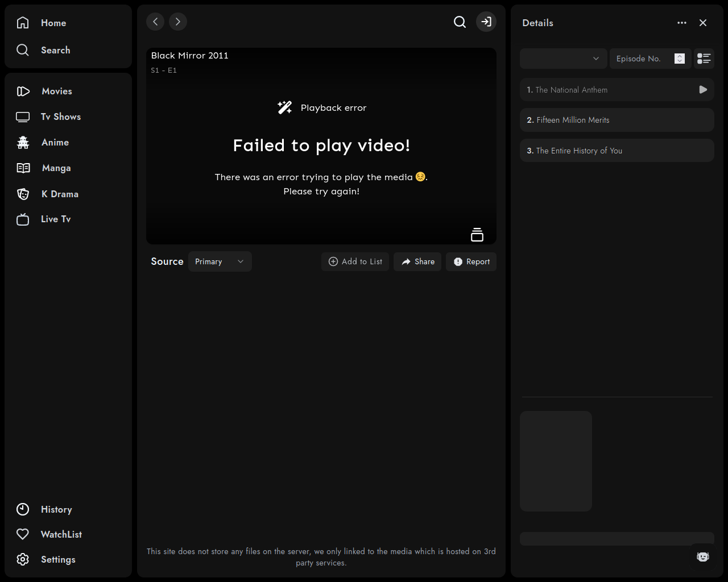Open the Manga section

56,168
